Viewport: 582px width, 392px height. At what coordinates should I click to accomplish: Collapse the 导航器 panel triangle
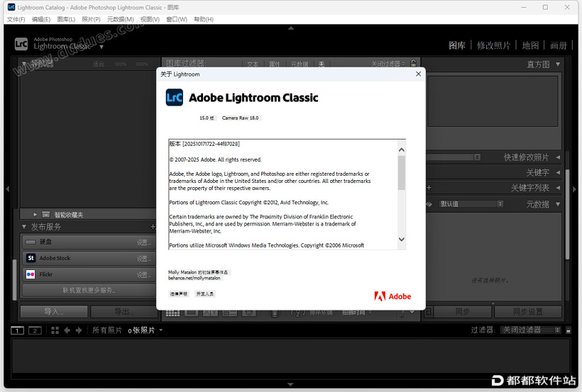24,64
